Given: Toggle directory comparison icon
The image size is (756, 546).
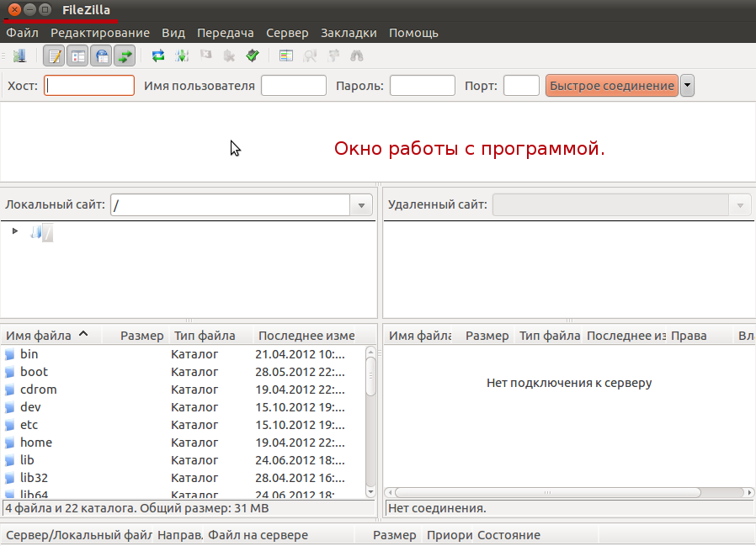Looking at the screenshot, I should click(x=310, y=56).
